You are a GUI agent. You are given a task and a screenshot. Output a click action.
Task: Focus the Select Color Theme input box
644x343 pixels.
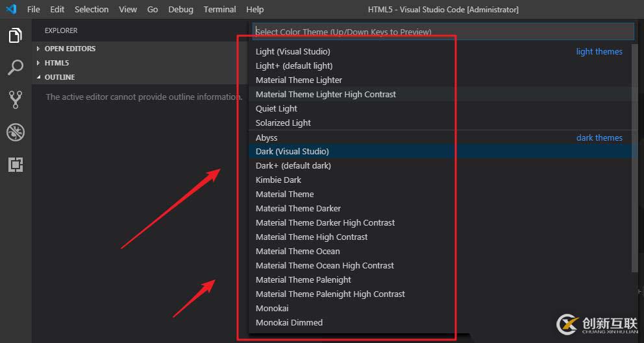coord(443,32)
